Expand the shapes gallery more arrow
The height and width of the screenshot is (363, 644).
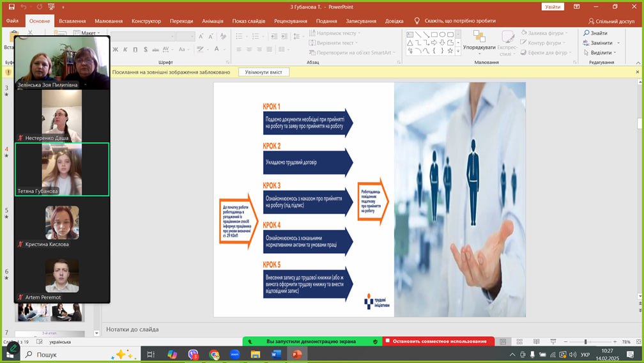(x=458, y=50)
